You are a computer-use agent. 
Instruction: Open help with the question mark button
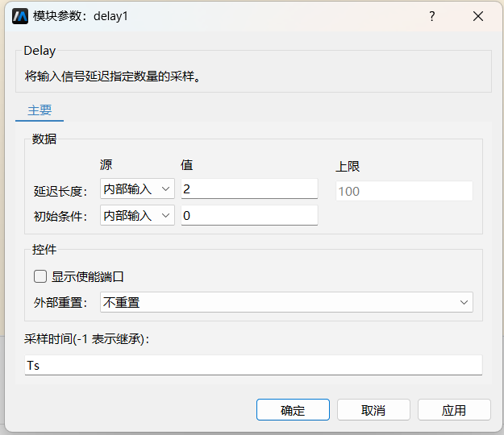coord(432,16)
